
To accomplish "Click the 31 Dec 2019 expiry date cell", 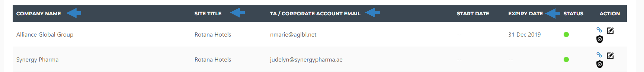I will (524, 35).
